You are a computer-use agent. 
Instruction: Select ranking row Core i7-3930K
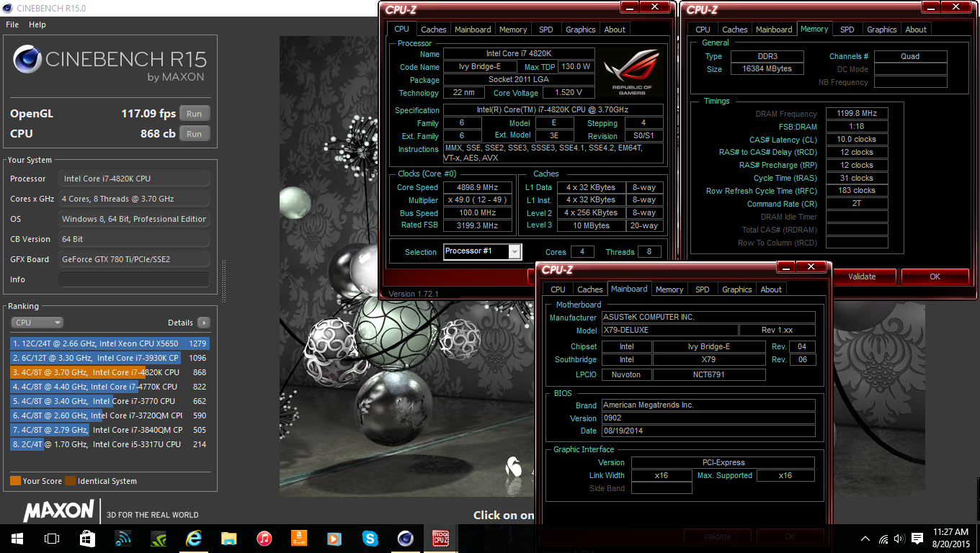pyautogui.click(x=110, y=358)
